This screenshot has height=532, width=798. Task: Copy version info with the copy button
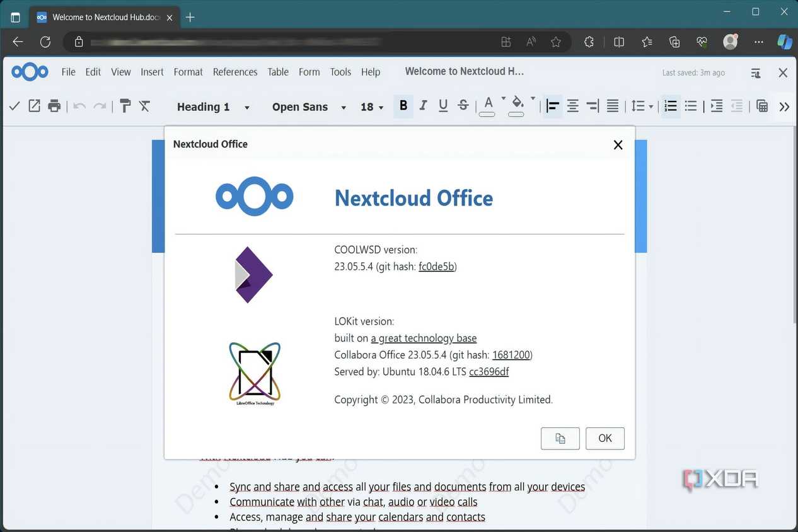(x=560, y=439)
